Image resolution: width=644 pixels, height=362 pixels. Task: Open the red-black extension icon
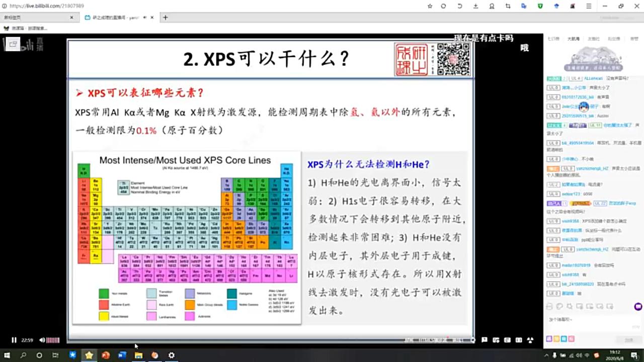(x=573, y=6)
